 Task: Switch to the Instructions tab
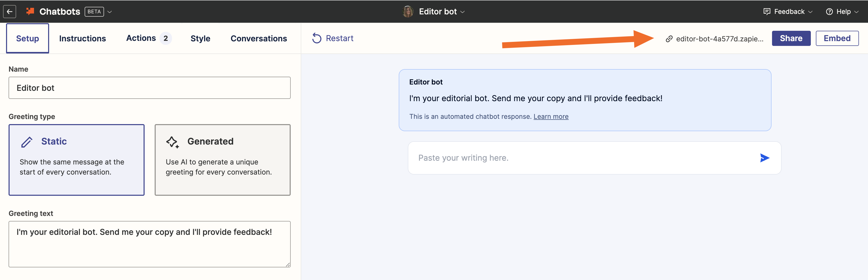pos(83,38)
